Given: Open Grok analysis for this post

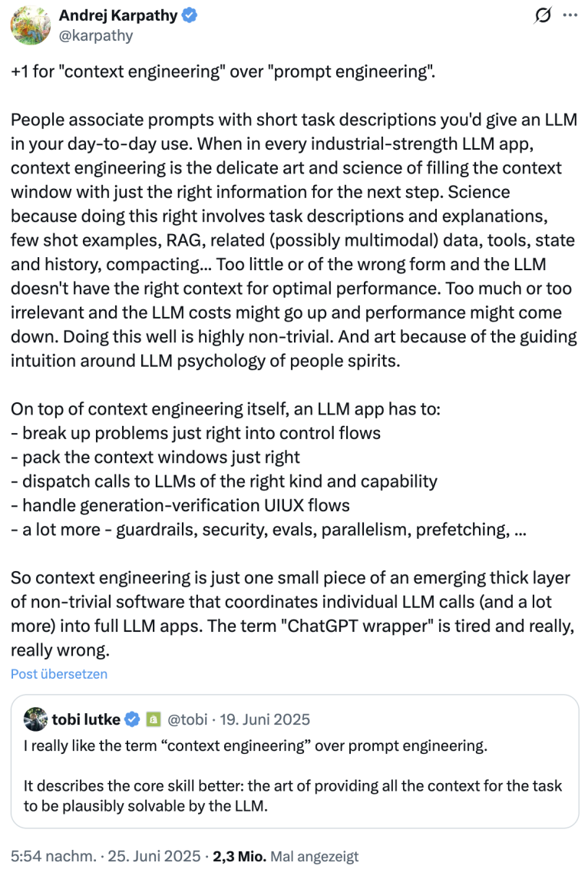Looking at the screenshot, I should click(543, 14).
